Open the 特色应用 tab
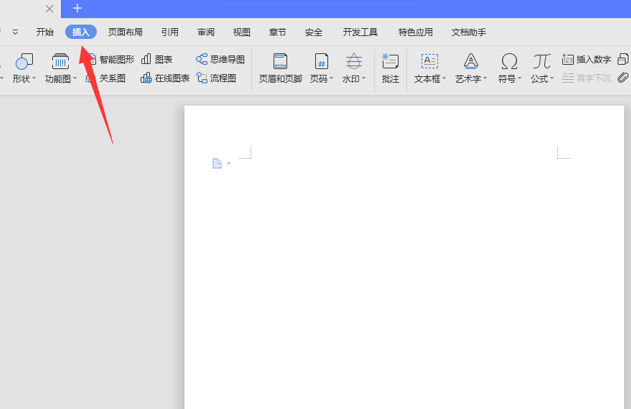 tap(415, 32)
